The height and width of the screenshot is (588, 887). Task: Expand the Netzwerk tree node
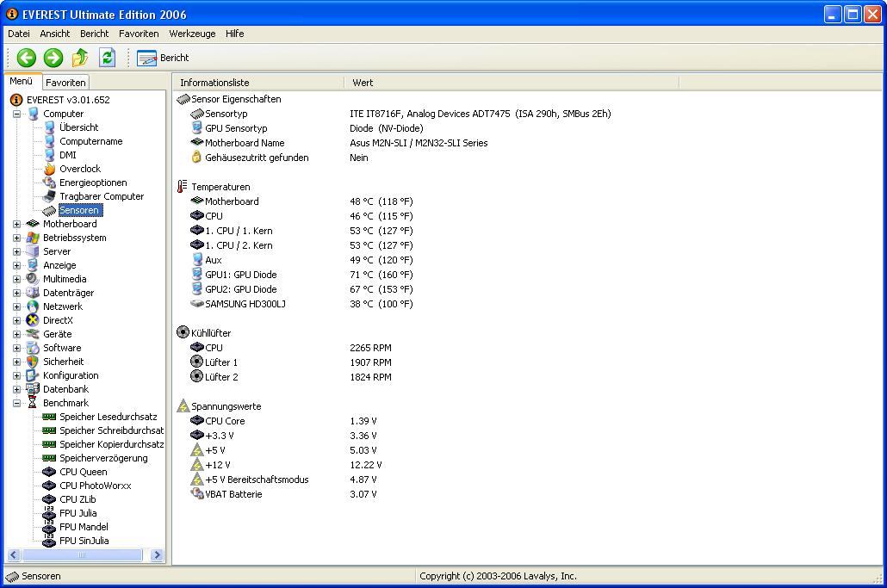click(x=17, y=306)
